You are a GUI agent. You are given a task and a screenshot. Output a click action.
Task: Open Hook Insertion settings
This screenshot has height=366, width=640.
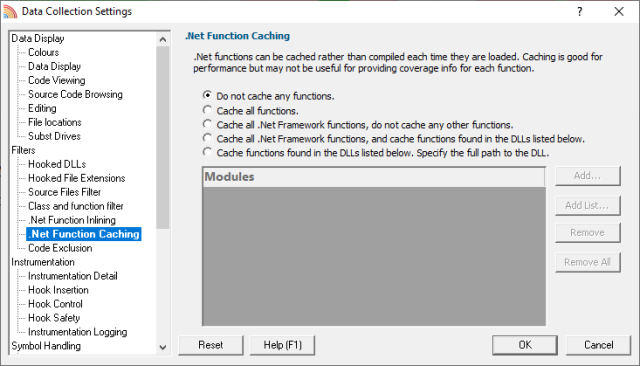[58, 290]
